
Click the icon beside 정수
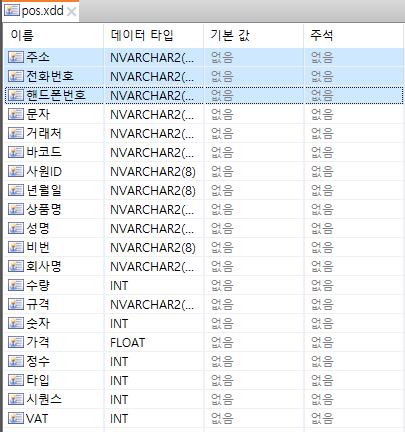click(16, 361)
